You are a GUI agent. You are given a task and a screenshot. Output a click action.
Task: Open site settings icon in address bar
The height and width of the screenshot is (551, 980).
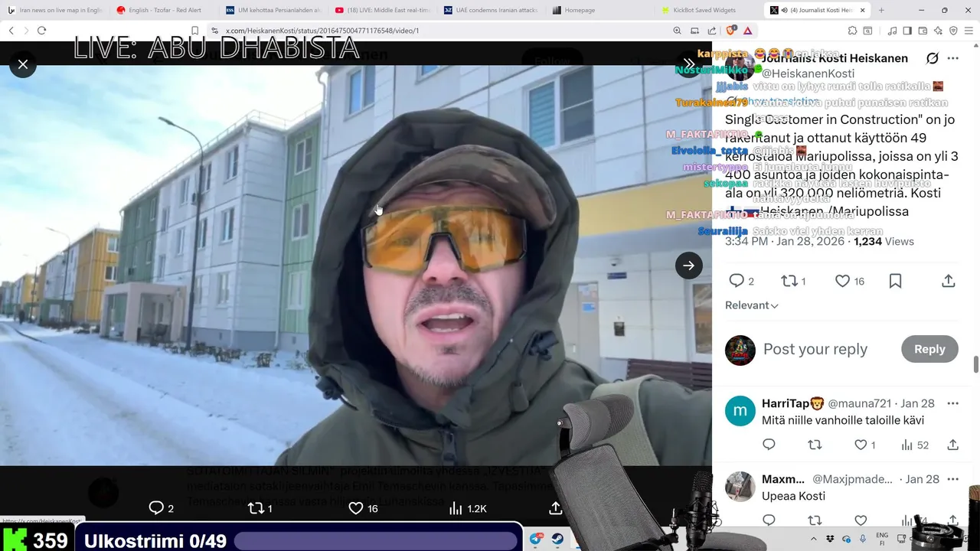click(x=215, y=31)
